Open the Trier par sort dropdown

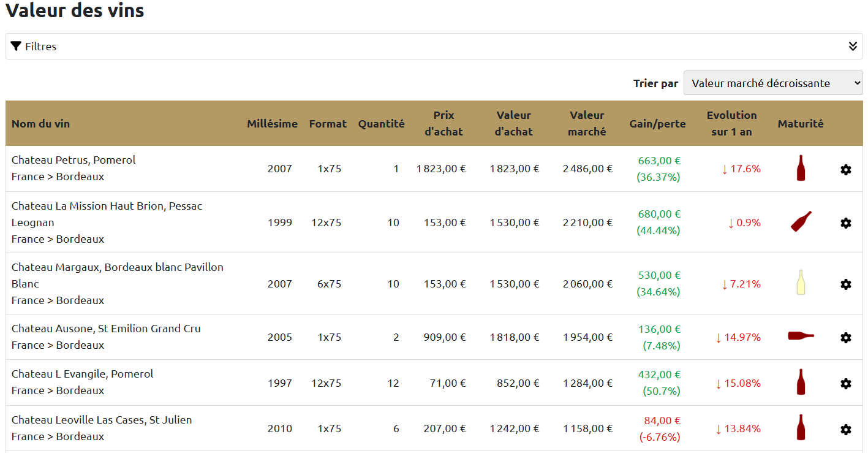[x=773, y=83]
